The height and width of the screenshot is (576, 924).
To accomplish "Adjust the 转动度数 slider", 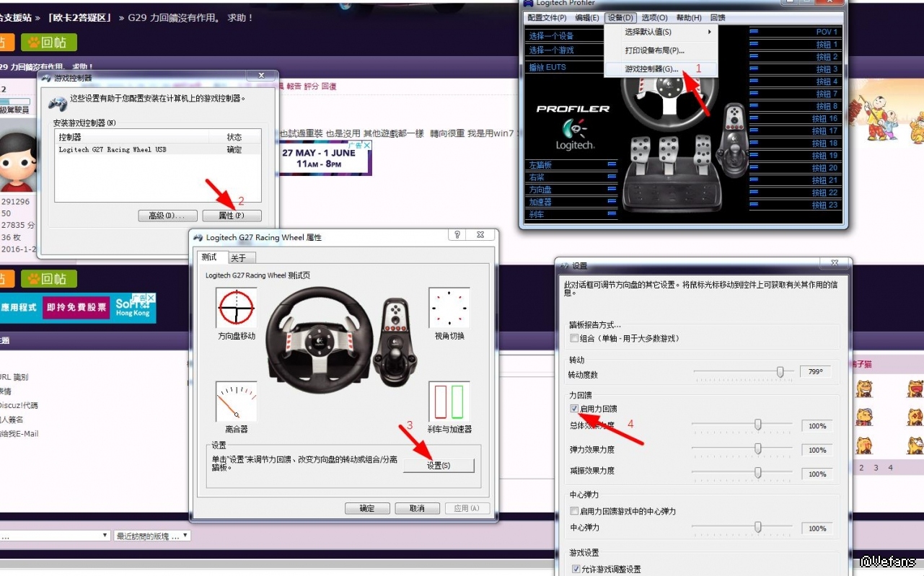I will point(780,372).
